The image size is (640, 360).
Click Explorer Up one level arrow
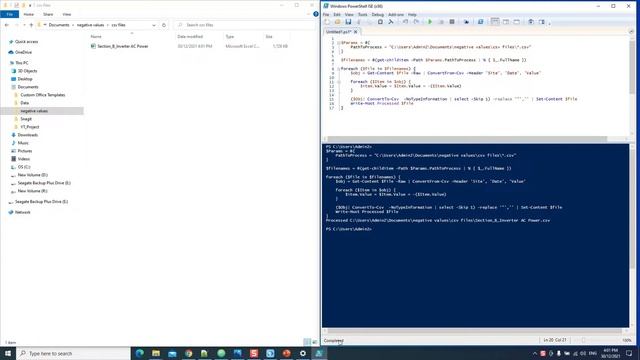coord(31,25)
